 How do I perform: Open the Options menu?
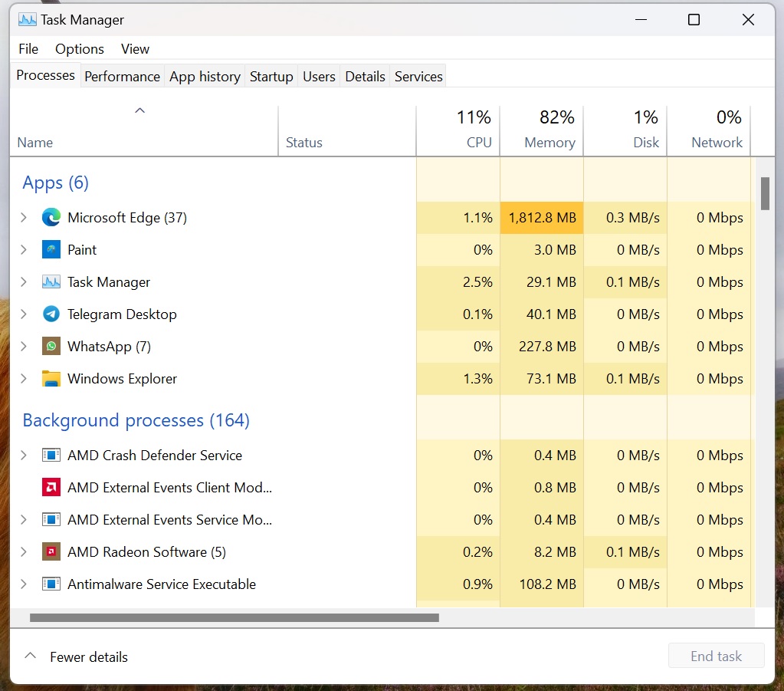point(80,49)
